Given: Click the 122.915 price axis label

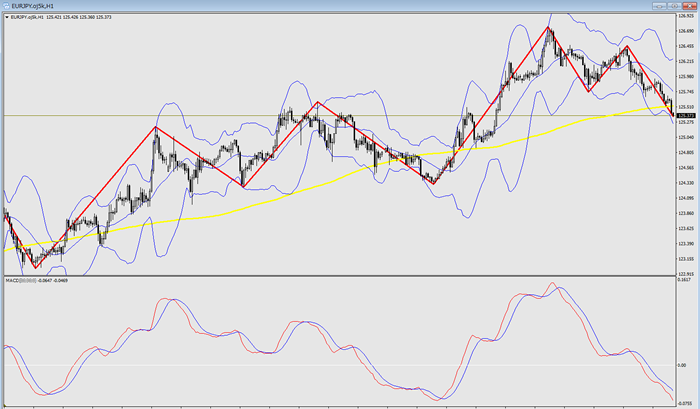Looking at the screenshot, I should point(685,274).
